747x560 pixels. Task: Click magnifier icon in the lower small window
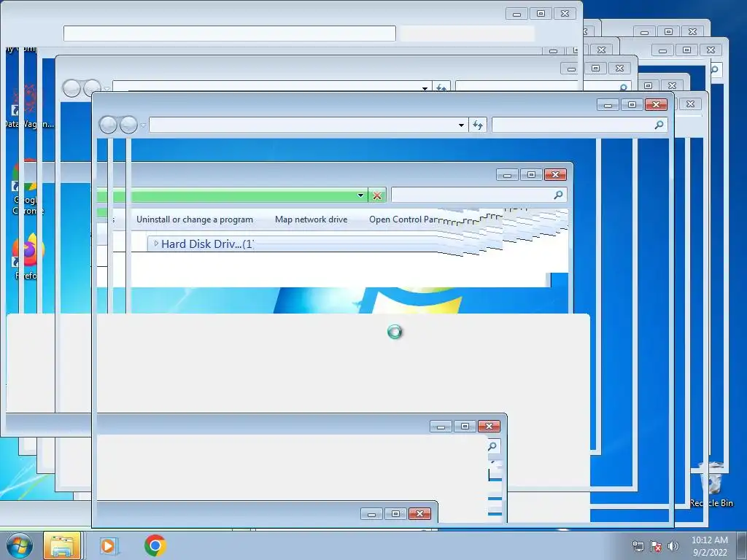[492, 446]
